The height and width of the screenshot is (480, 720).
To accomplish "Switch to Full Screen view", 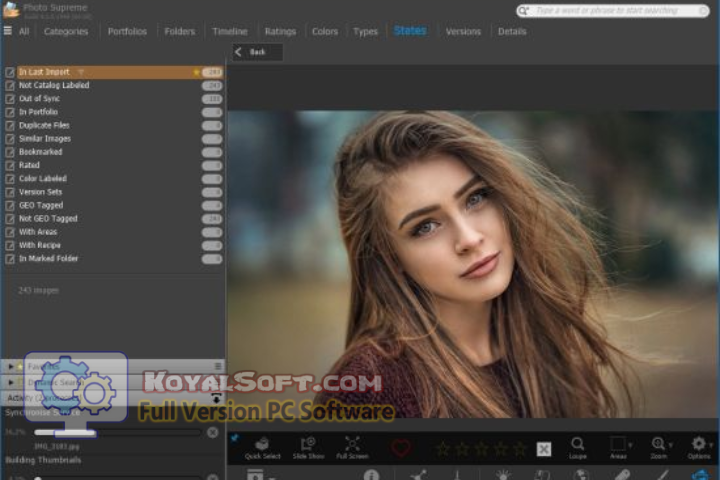I will 352,444.
